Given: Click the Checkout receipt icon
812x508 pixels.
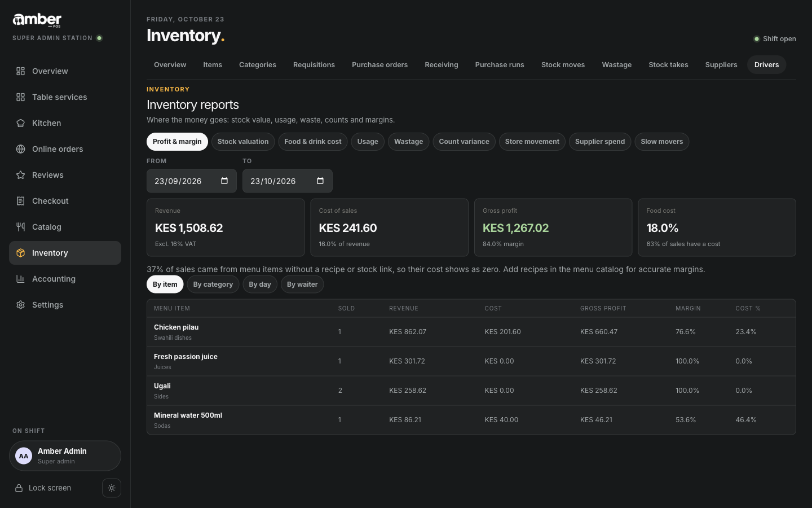Looking at the screenshot, I should (20, 201).
